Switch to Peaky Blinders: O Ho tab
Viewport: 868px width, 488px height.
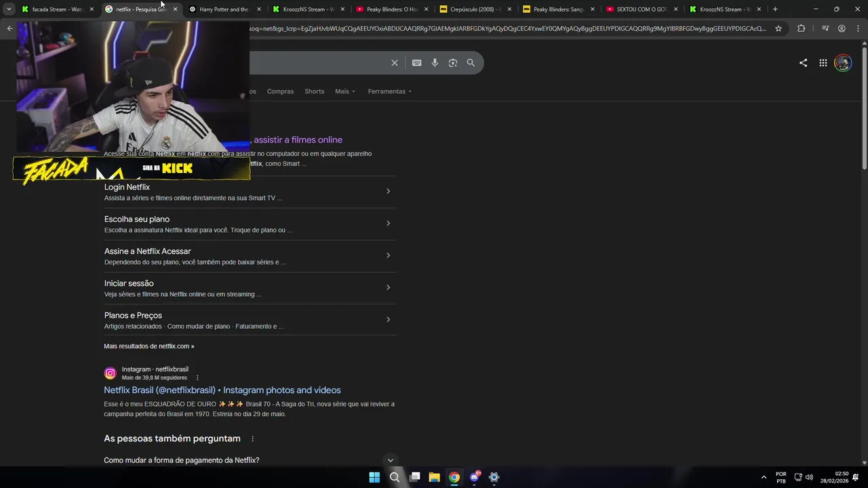[391, 9]
